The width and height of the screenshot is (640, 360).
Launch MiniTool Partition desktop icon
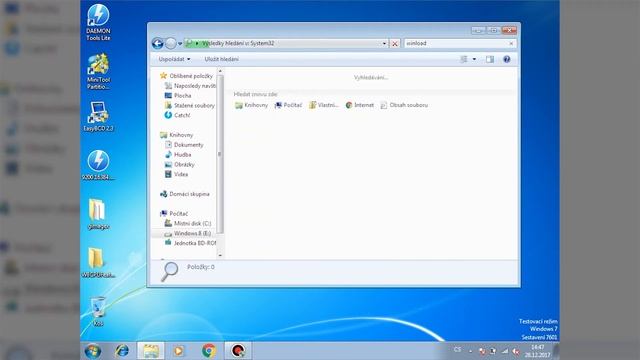pos(98,71)
